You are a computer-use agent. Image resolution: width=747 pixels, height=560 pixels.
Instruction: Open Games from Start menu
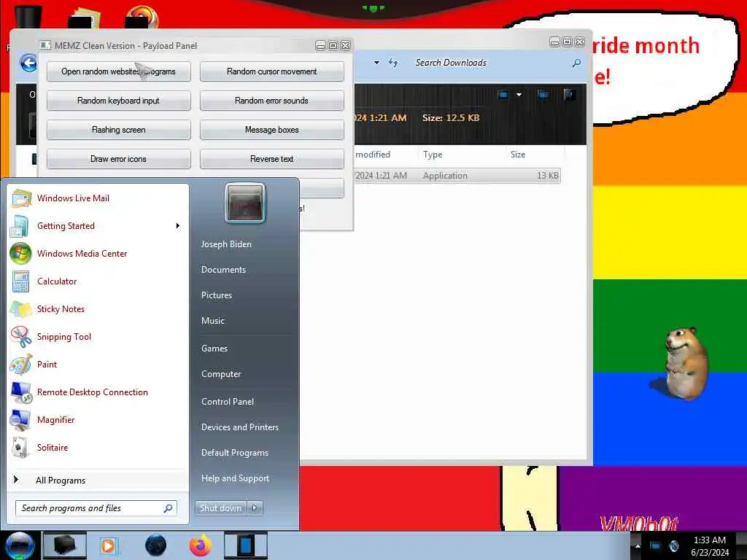pyautogui.click(x=214, y=349)
